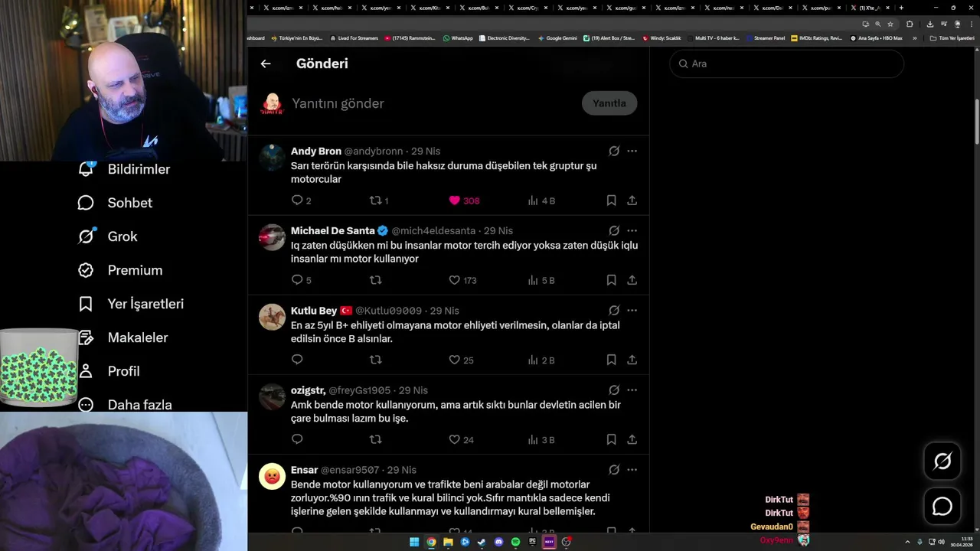Reply to ozigstr's post
Image resolution: width=980 pixels, height=551 pixels.
[298, 439]
